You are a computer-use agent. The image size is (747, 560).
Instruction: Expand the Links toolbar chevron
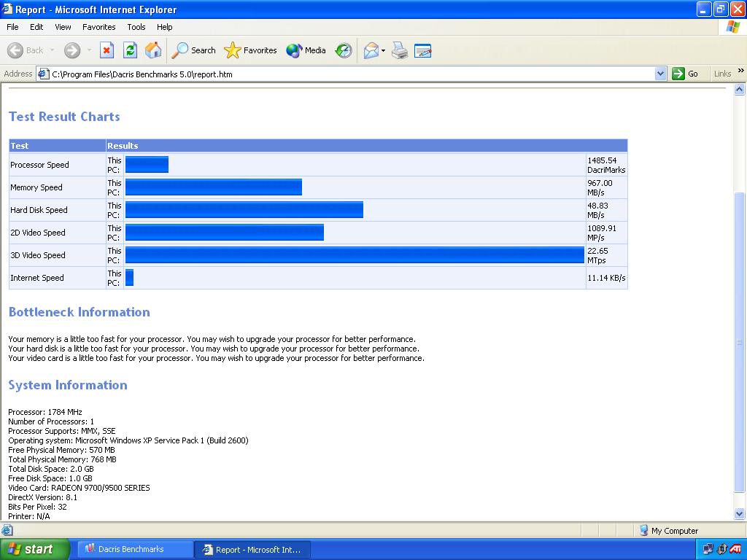click(741, 71)
